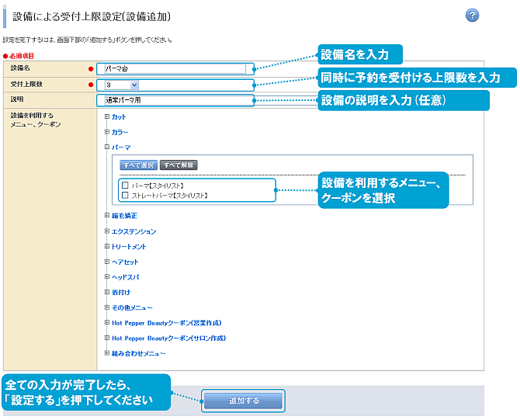Expand Hot Pepper Beautyクーポン(サロン作成) section
Image resolution: width=520 pixels, height=420 pixels.
(x=107, y=338)
